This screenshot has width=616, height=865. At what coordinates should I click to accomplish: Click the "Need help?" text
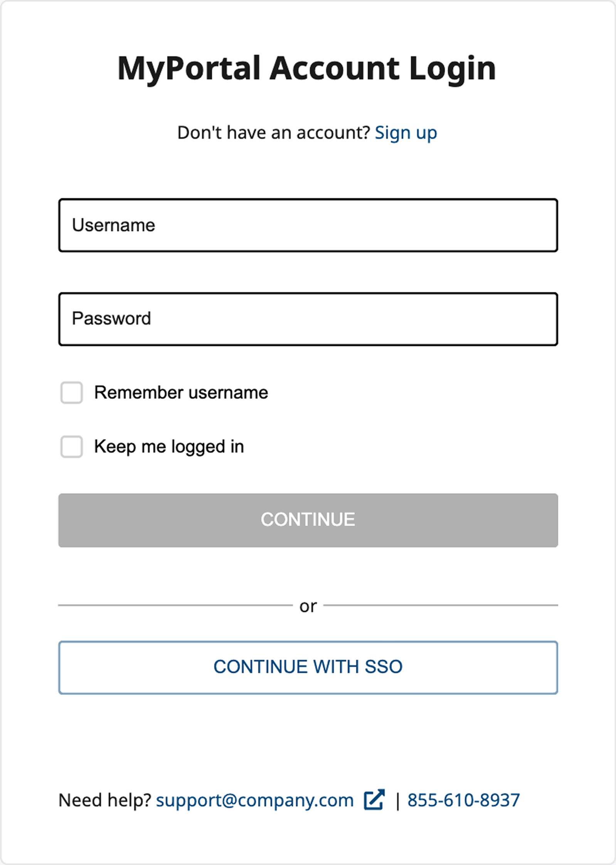coord(104,801)
